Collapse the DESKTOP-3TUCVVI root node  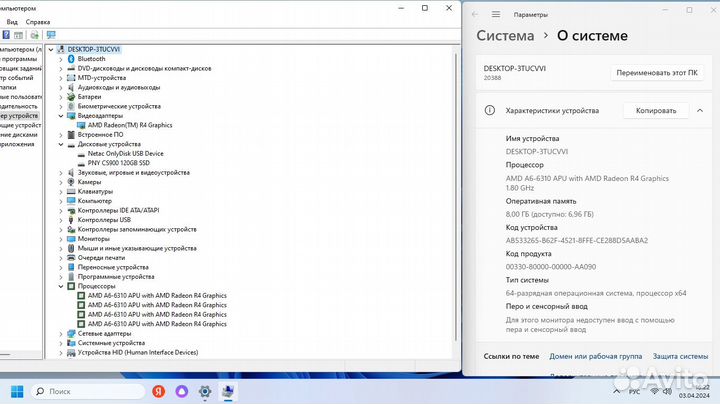coord(51,49)
